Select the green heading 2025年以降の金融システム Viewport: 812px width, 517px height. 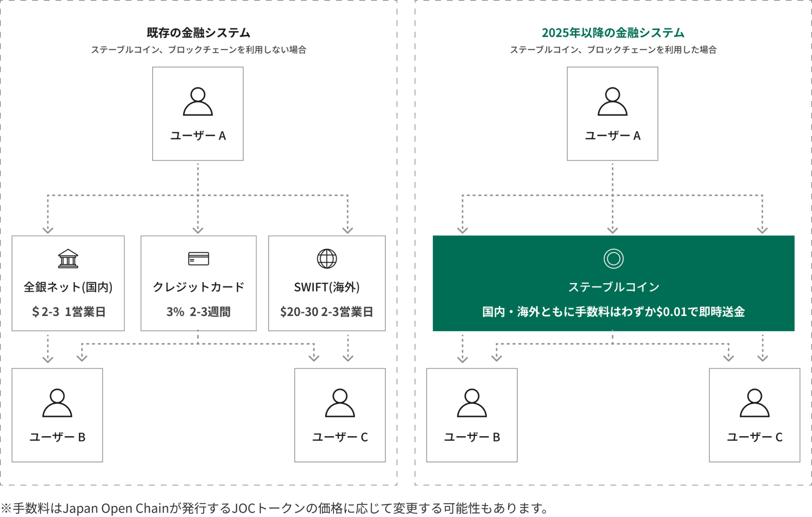coord(613,33)
